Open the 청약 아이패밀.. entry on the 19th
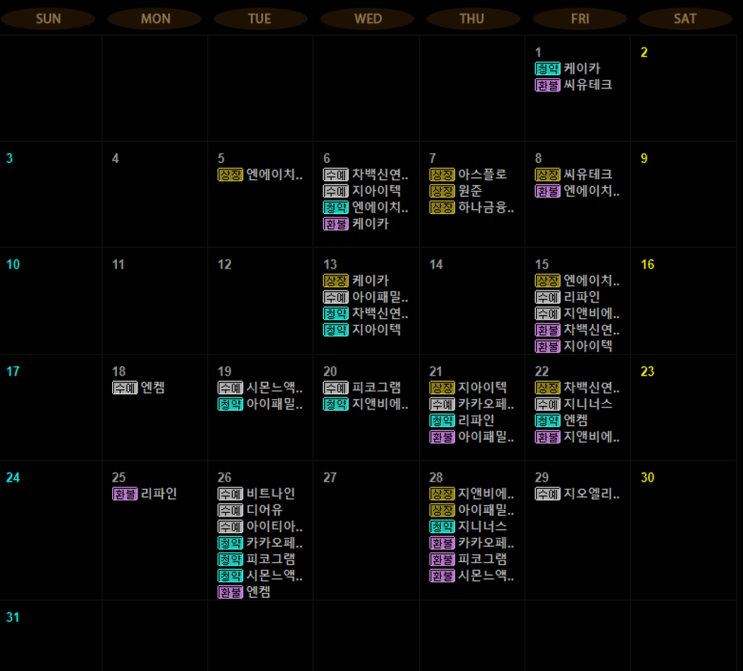Screen dimensions: 743x671 (x=260, y=404)
